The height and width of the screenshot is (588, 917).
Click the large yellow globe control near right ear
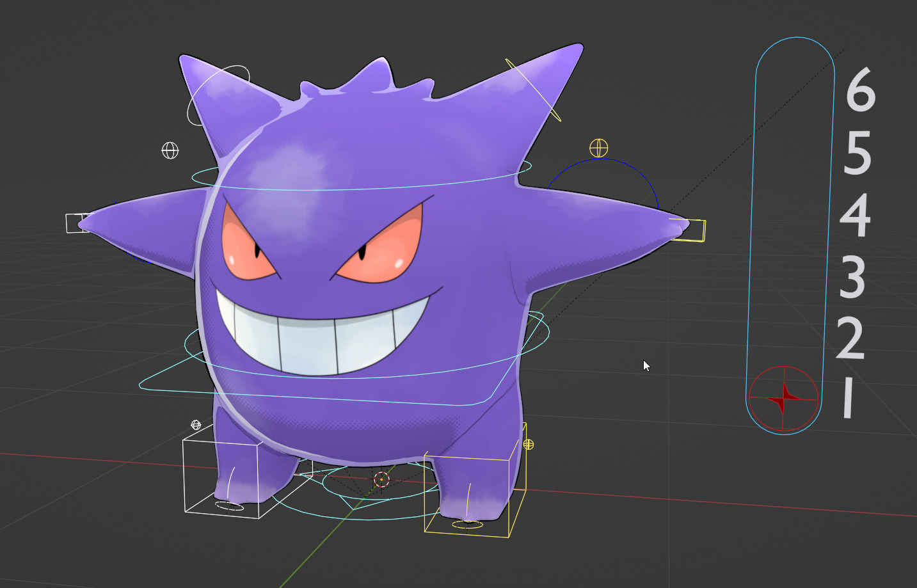(598, 148)
